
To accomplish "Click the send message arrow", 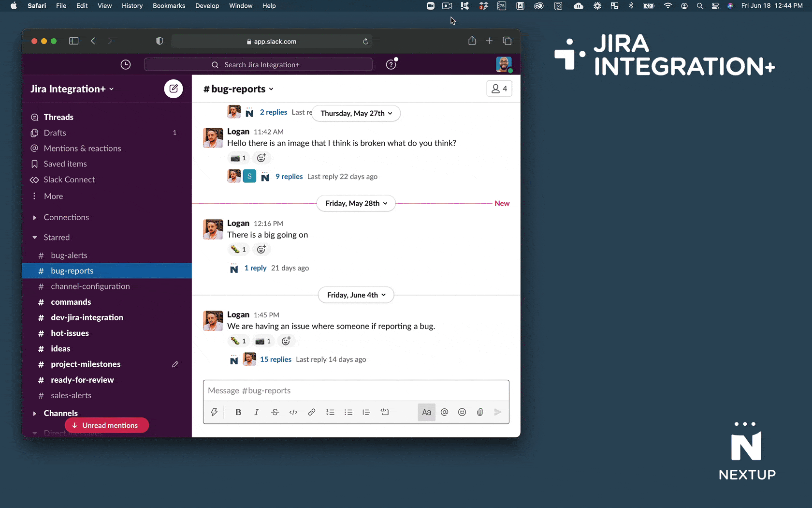I will tap(498, 412).
